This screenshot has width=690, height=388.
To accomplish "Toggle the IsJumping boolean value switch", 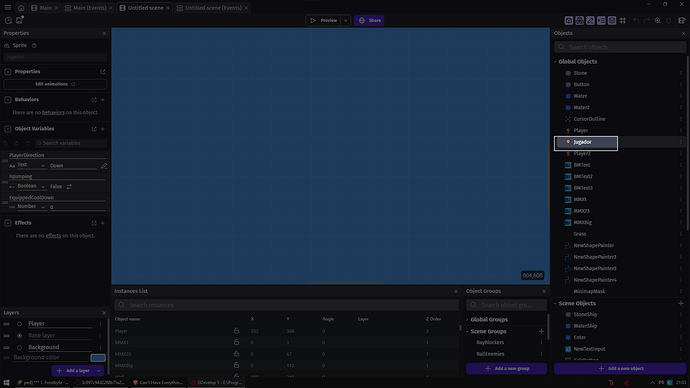I will click(x=69, y=187).
